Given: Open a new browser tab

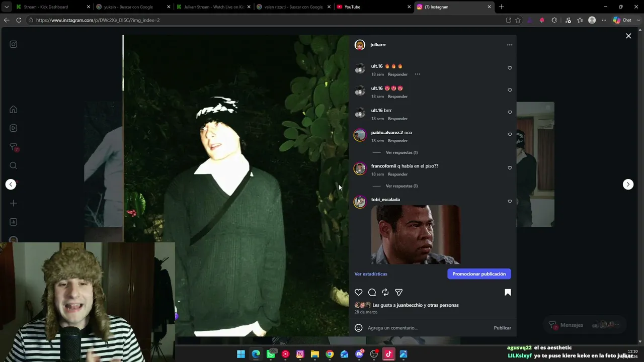Looking at the screenshot, I should pos(501,7).
